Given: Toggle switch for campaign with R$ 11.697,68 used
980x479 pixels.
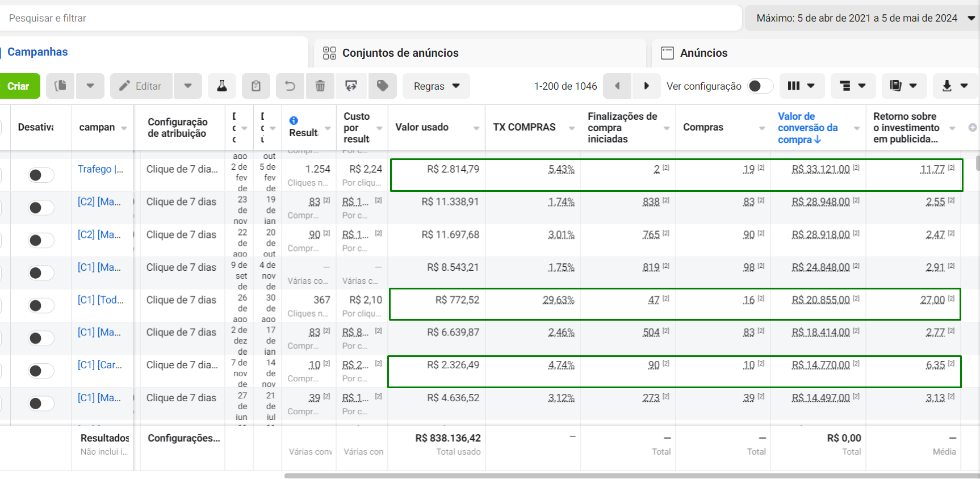Looking at the screenshot, I should [x=41, y=240].
